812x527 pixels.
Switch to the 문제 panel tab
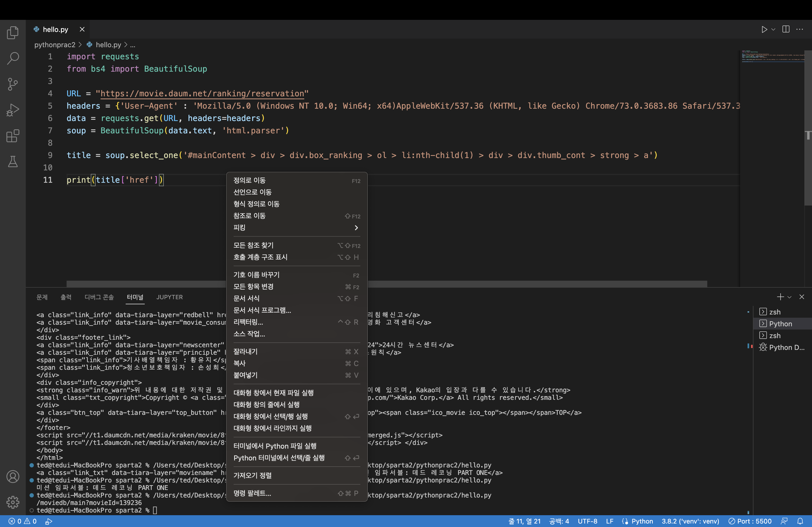click(42, 297)
